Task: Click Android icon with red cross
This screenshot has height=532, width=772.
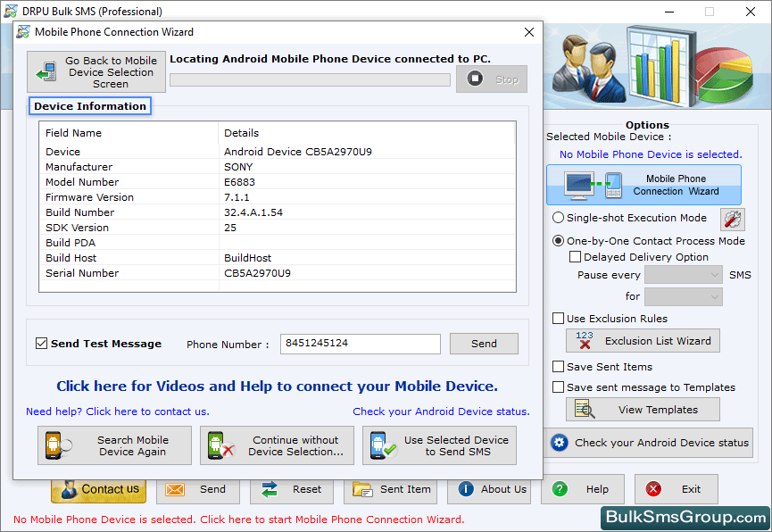Action: click(x=220, y=445)
